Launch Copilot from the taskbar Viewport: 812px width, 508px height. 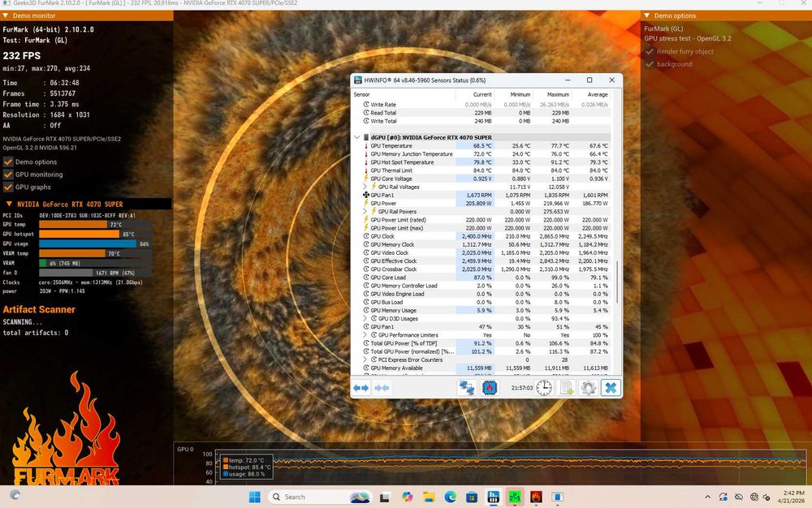click(x=407, y=497)
